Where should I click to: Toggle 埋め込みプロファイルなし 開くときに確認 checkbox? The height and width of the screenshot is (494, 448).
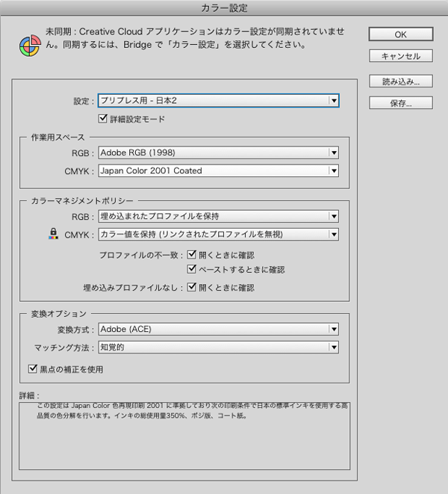coord(191,287)
